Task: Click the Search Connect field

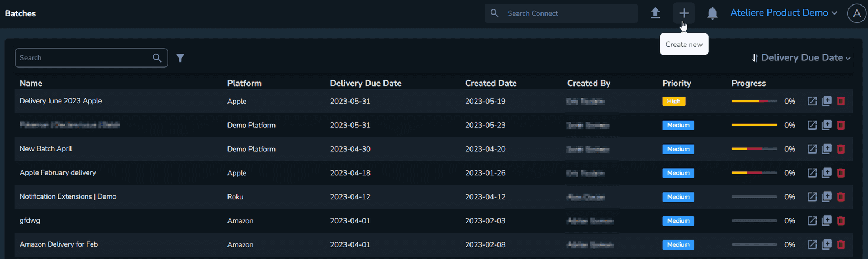Action: (567, 13)
